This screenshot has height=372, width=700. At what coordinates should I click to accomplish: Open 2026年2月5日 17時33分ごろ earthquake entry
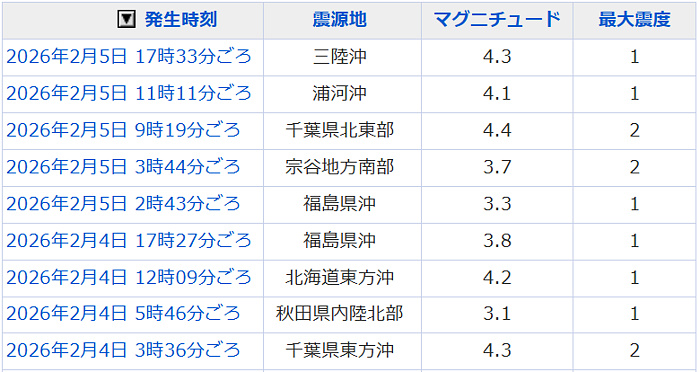[129, 57]
